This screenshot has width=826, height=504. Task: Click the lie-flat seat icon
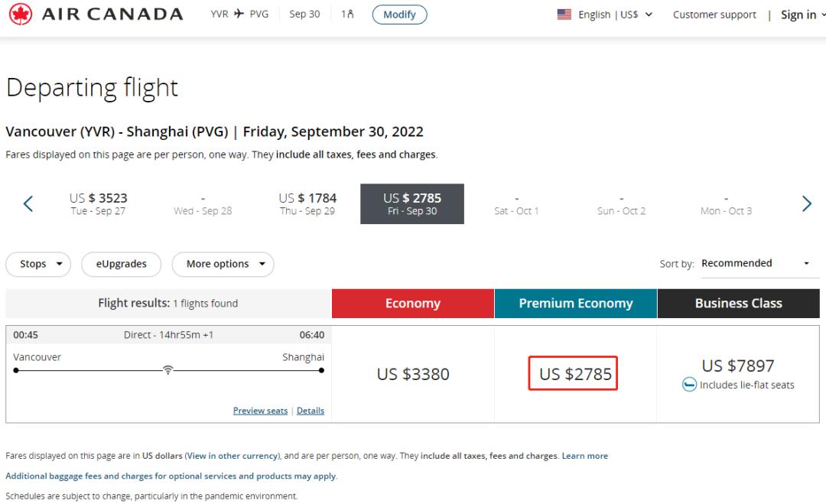click(689, 385)
